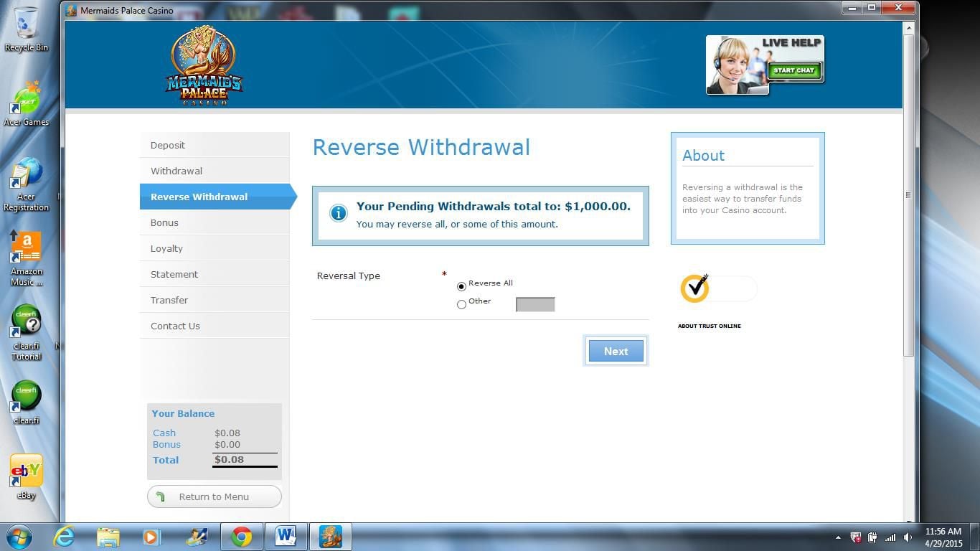The image size is (980, 551).
Task: Switch to Microsoft Word on taskbar
Action: (286, 537)
